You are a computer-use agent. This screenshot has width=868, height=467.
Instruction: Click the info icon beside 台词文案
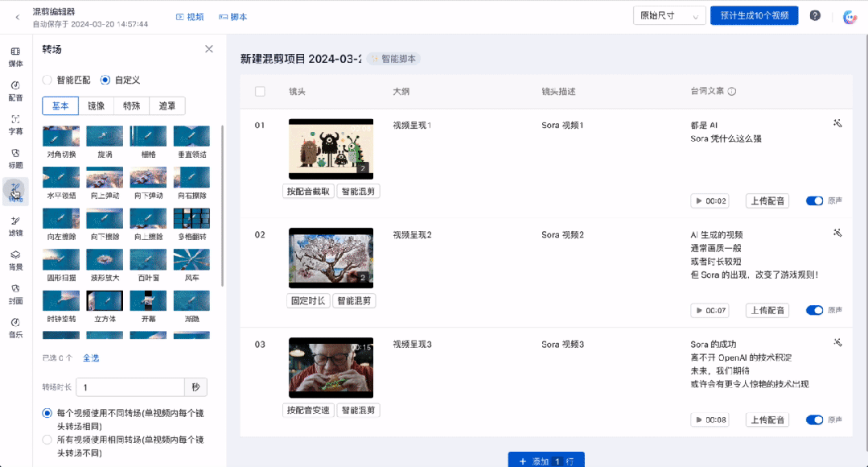(x=732, y=92)
